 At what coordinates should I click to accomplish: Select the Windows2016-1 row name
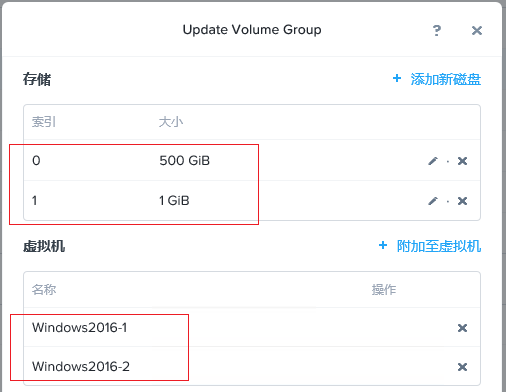[80, 328]
